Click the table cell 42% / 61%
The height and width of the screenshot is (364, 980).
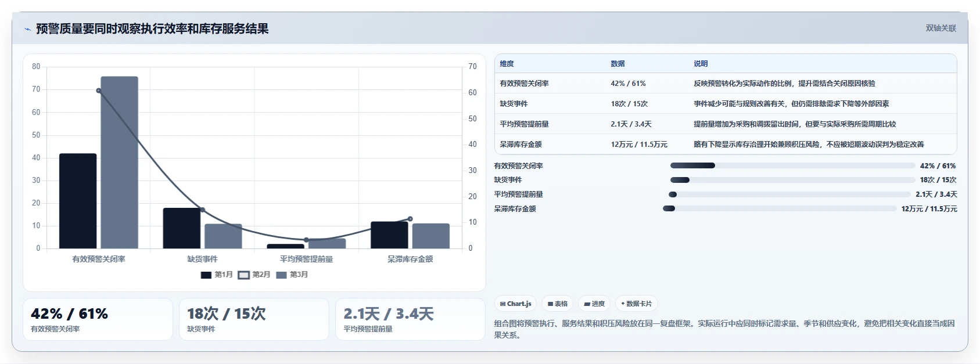tap(628, 84)
